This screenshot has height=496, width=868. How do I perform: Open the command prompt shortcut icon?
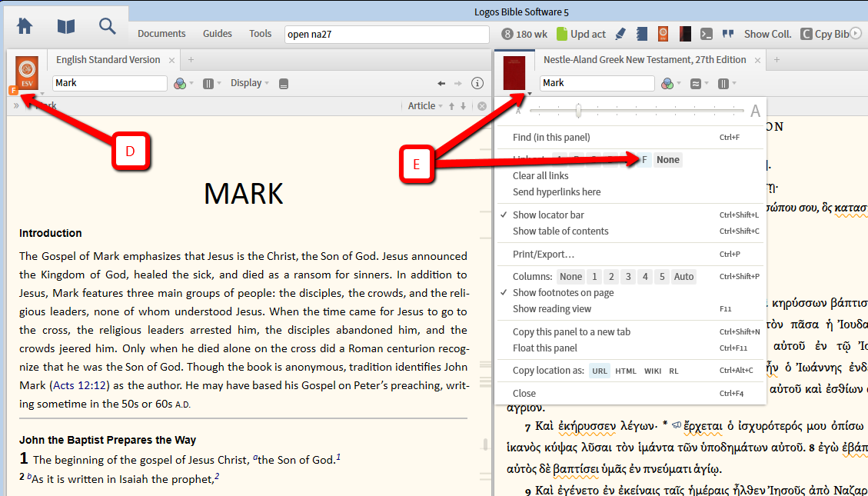(x=707, y=34)
